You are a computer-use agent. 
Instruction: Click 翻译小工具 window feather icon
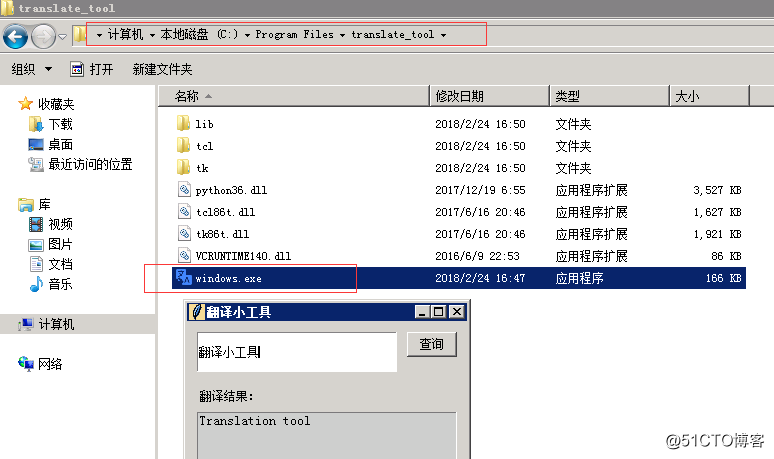(x=196, y=312)
